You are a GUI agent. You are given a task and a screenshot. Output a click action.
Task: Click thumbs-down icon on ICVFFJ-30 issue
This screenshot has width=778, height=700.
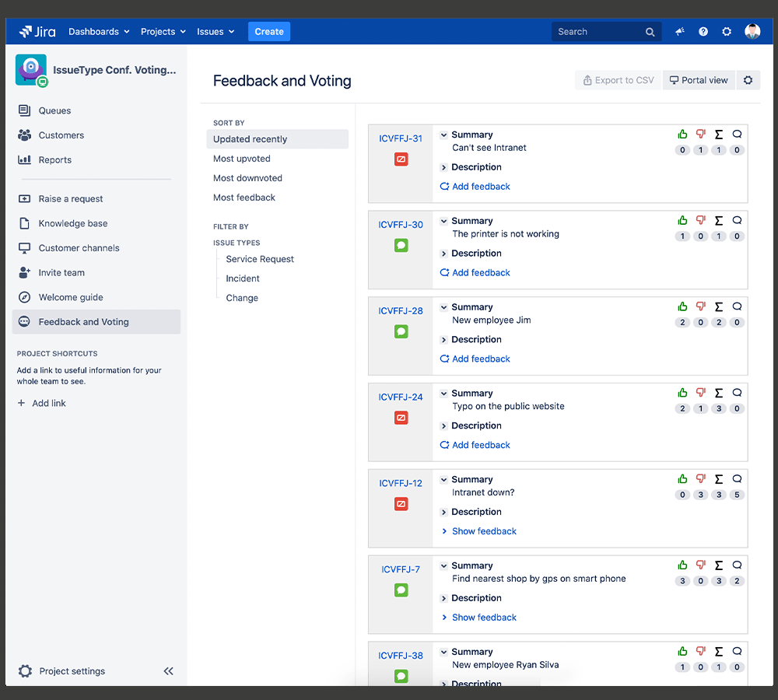[x=700, y=220]
